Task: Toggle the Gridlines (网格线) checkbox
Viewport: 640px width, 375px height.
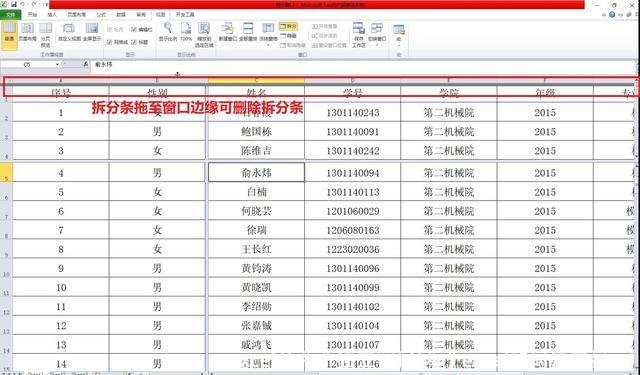Action: pos(118,42)
